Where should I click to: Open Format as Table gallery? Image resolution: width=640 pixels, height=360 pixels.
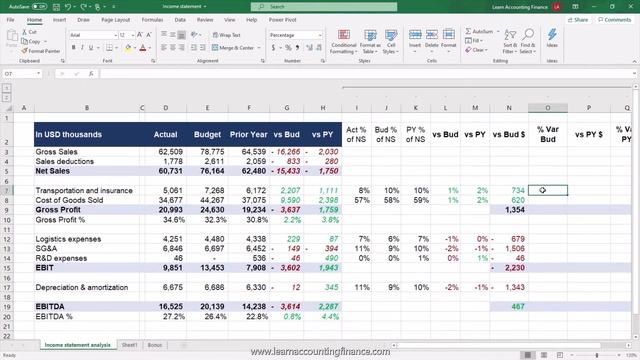370,41
